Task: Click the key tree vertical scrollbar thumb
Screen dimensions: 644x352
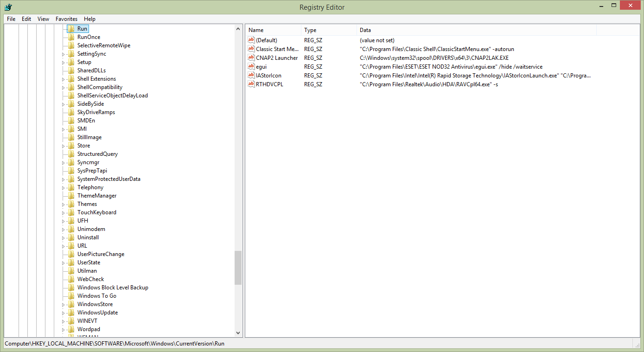Action: tap(238, 268)
